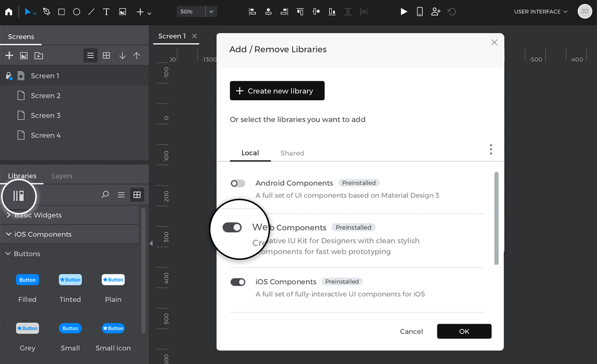Click the libraries list scrollbar
This screenshot has height=364, width=597.
click(x=496, y=218)
